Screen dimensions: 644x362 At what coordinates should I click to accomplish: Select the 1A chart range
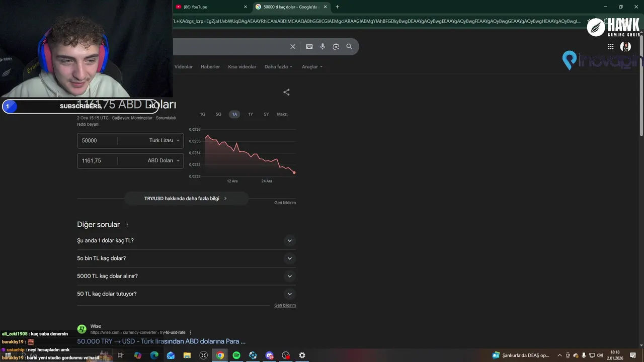[234, 114]
